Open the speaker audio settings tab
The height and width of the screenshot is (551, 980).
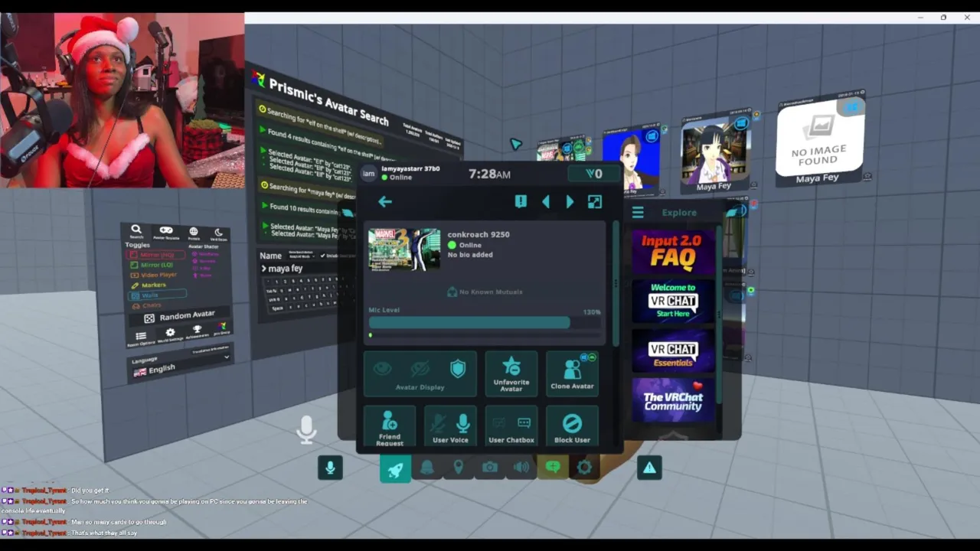[521, 468]
